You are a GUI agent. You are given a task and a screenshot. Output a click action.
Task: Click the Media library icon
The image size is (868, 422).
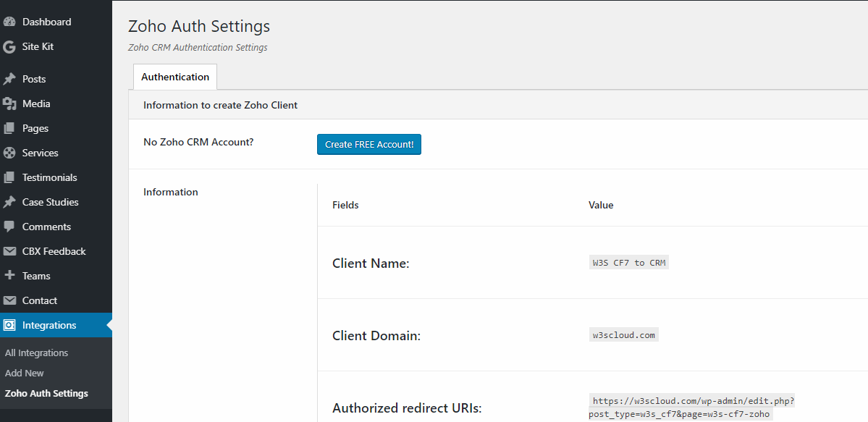tap(9, 104)
